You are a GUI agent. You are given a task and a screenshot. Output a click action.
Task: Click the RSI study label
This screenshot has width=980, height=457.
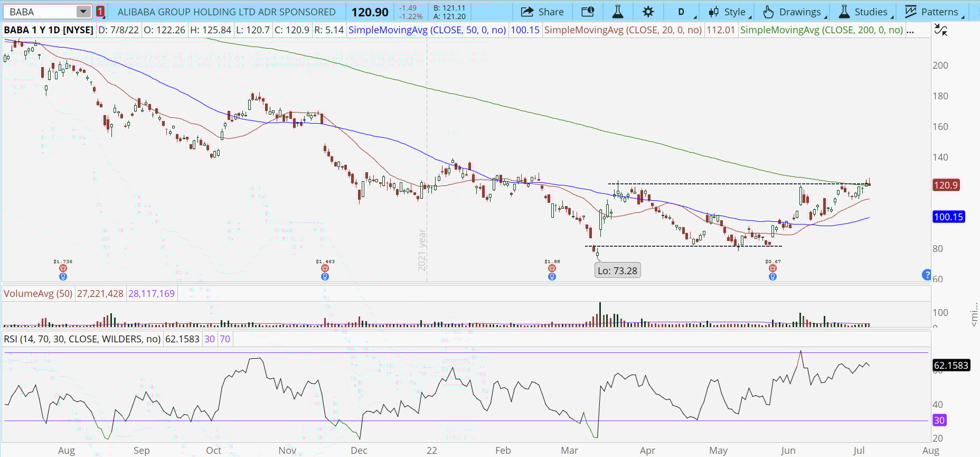pyautogui.click(x=82, y=339)
